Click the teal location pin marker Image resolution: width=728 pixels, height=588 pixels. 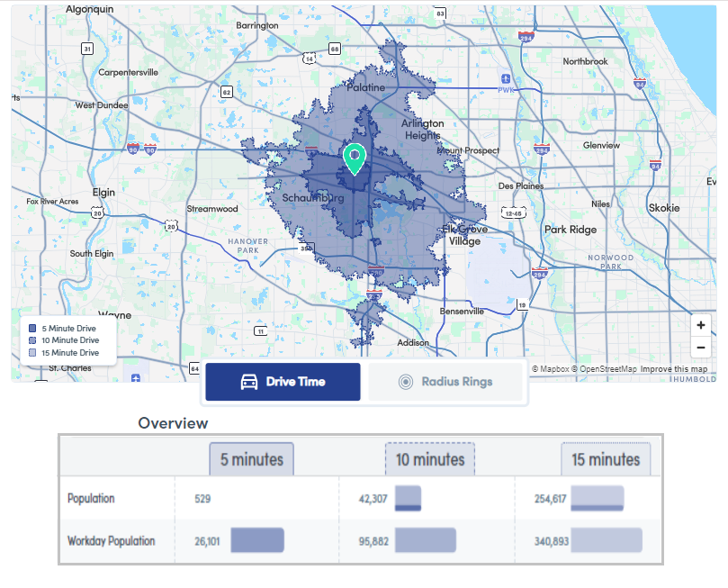pos(355,159)
